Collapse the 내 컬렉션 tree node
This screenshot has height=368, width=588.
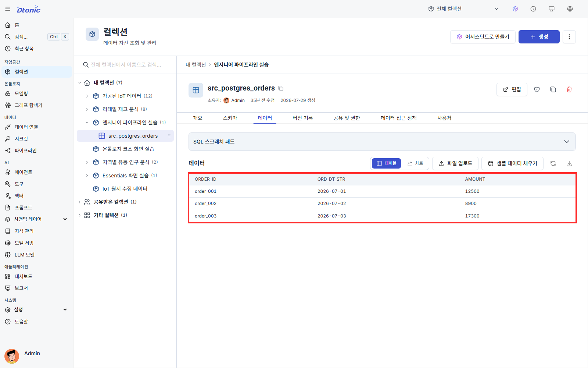[80, 83]
